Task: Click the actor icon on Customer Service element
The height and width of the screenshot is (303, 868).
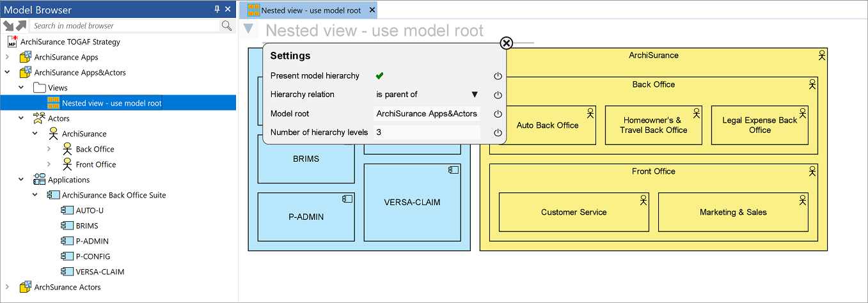Action: [x=642, y=200]
